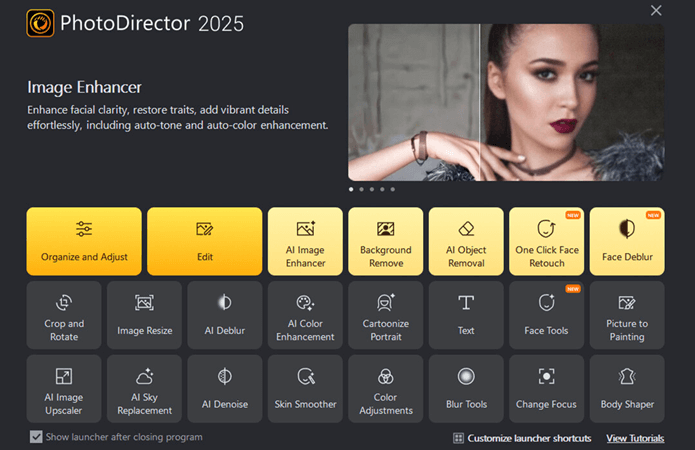Launch AI Deblur tool
The width and height of the screenshot is (695, 450).
[x=225, y=315]
